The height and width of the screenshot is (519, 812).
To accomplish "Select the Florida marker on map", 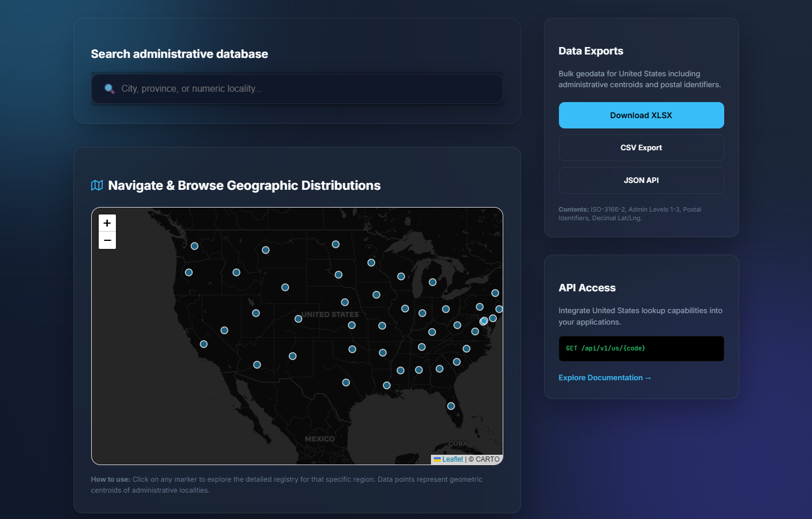I will pos(451,406).
